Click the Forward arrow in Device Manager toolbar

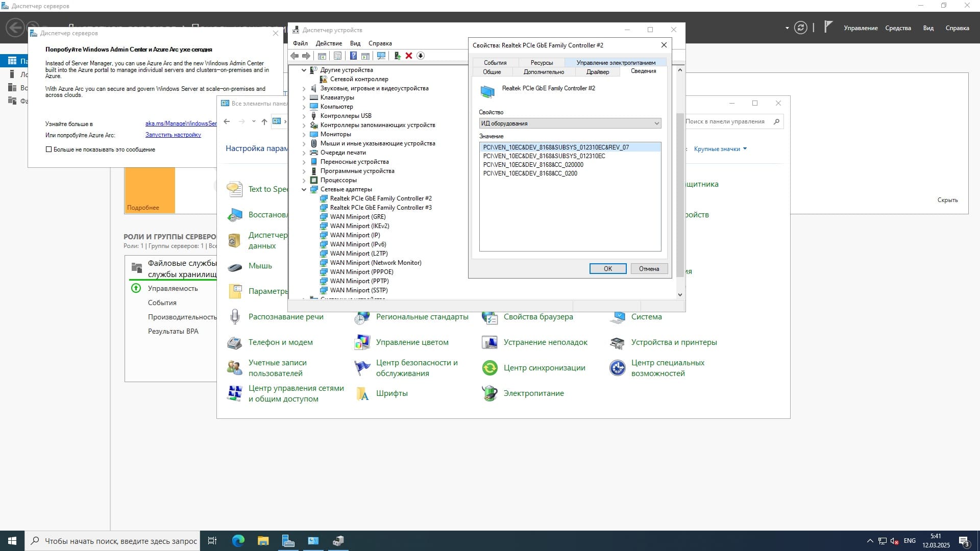click(x=306, y=56)
